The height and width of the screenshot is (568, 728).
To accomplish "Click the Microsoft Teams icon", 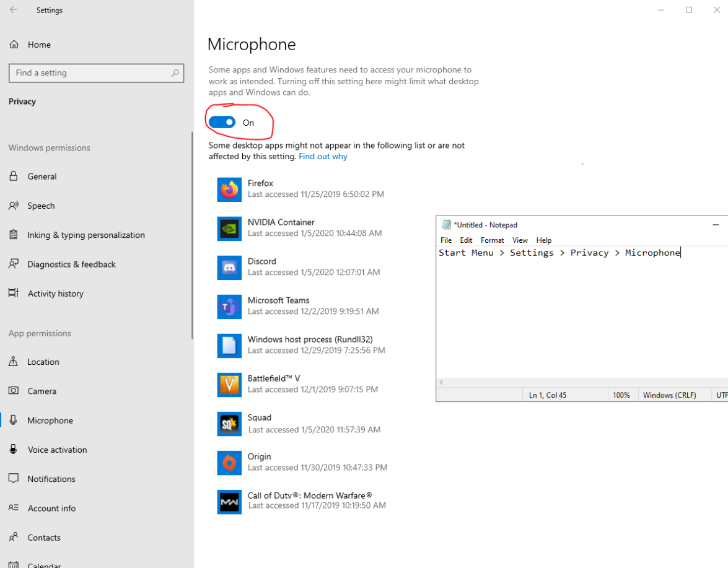I will click(x=229, y=306).
